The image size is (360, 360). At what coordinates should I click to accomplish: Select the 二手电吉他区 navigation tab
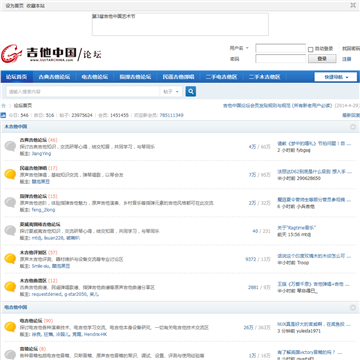[x=221, y=77]
